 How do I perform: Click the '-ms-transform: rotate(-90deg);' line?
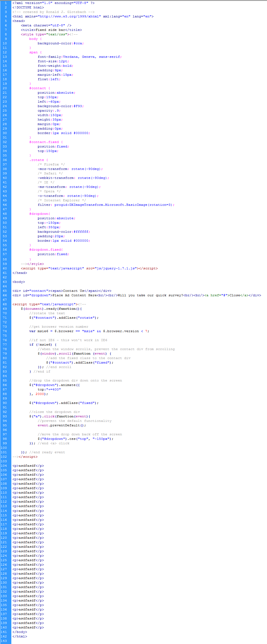69,187
